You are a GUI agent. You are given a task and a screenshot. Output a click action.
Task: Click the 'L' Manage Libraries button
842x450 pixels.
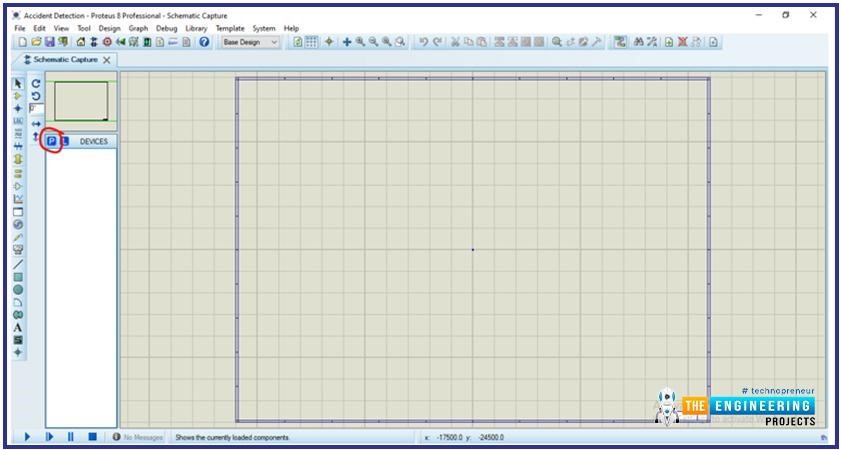click(65, 141)
